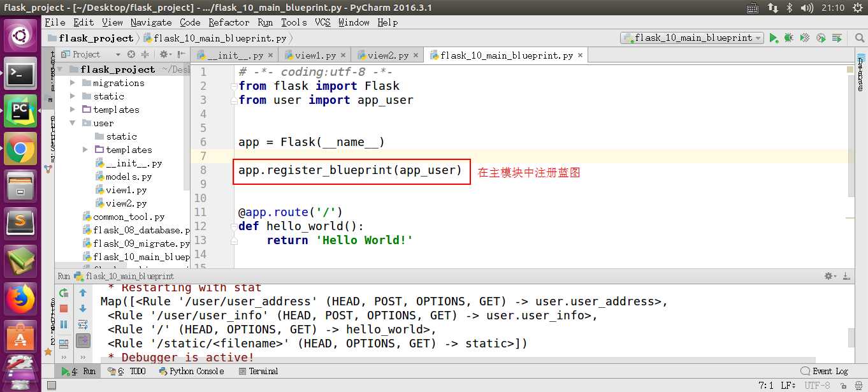Open the Tools menu
The image size is (868, 392).
click(x=294, y=22)
